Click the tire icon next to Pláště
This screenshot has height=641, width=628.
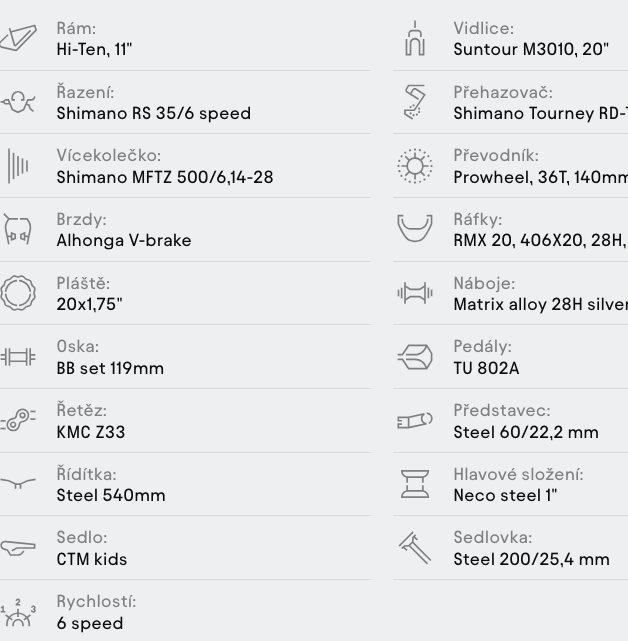(18, 293)
